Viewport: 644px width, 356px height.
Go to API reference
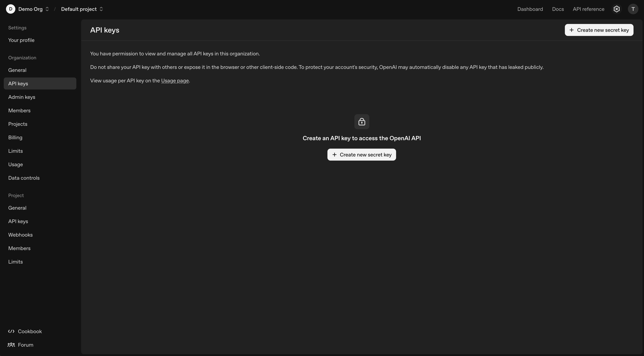[588, 9]
